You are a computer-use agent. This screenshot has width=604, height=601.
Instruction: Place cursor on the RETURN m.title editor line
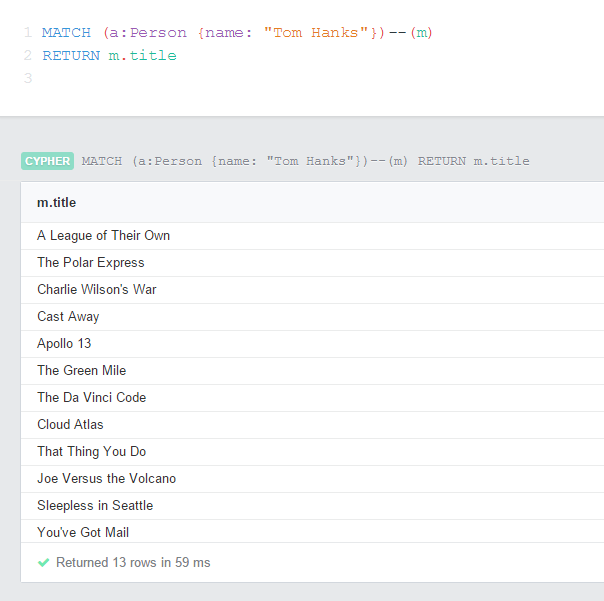click(x=109, y=56)
